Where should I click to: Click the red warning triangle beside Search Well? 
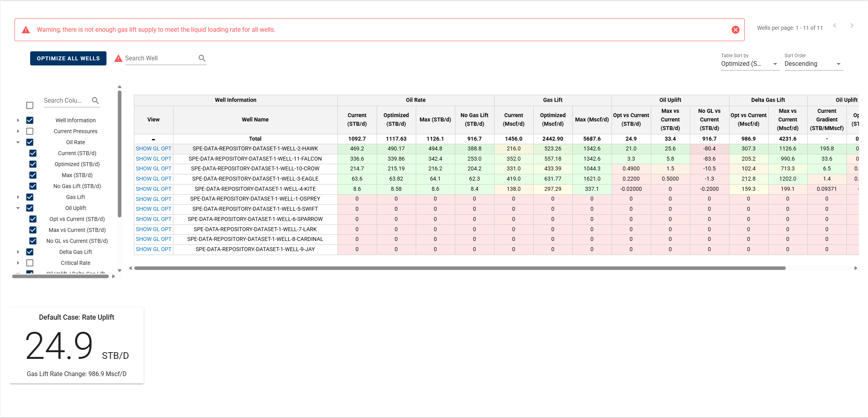coord(118,59)
